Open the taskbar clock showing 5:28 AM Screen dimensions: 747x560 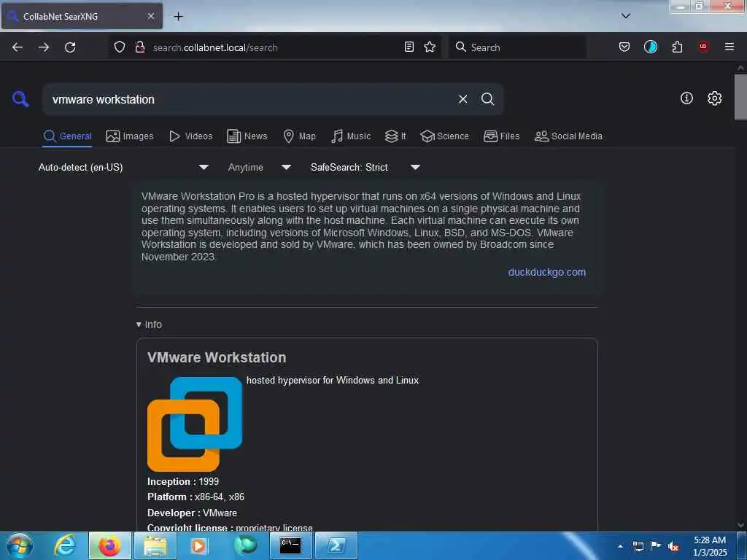[710, 546]
